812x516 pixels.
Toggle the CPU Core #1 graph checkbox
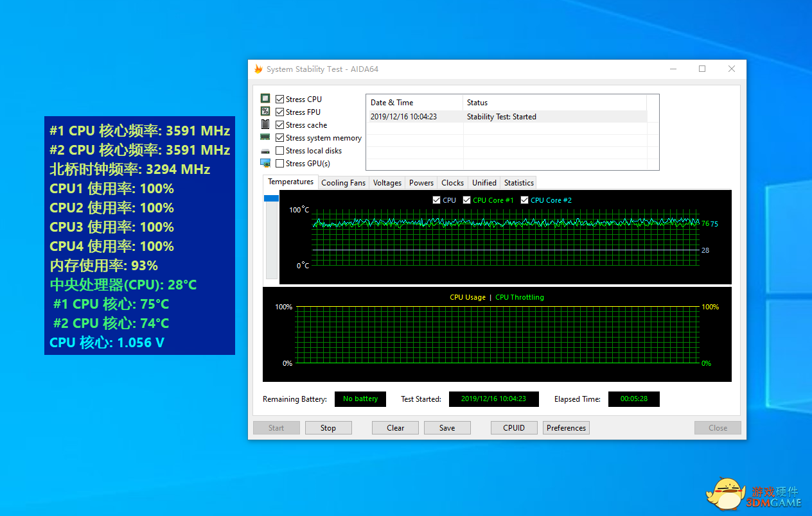(x=467, y=200)
